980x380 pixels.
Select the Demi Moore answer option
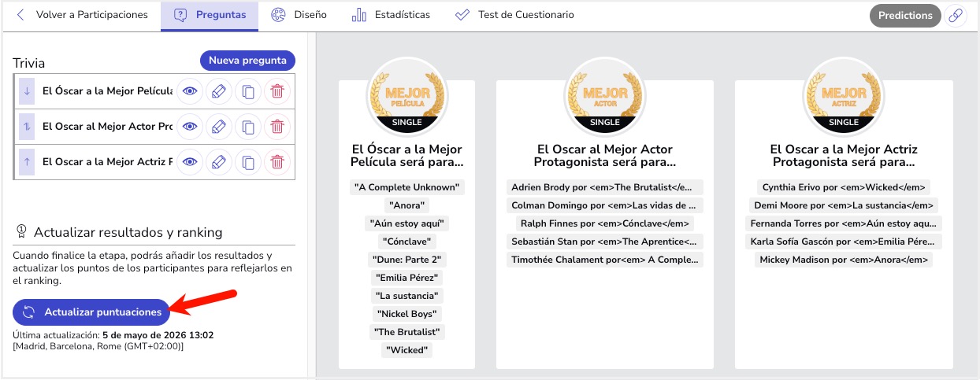point(844,205)
